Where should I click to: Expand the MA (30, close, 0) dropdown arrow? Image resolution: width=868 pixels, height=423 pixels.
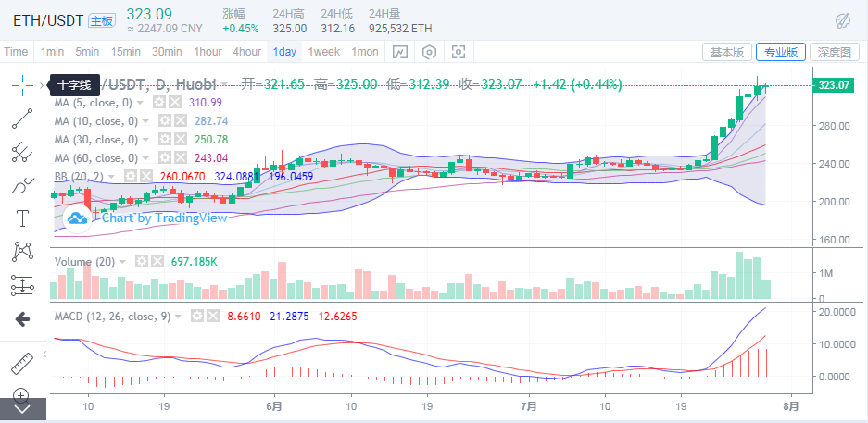[x=145, y=140]
